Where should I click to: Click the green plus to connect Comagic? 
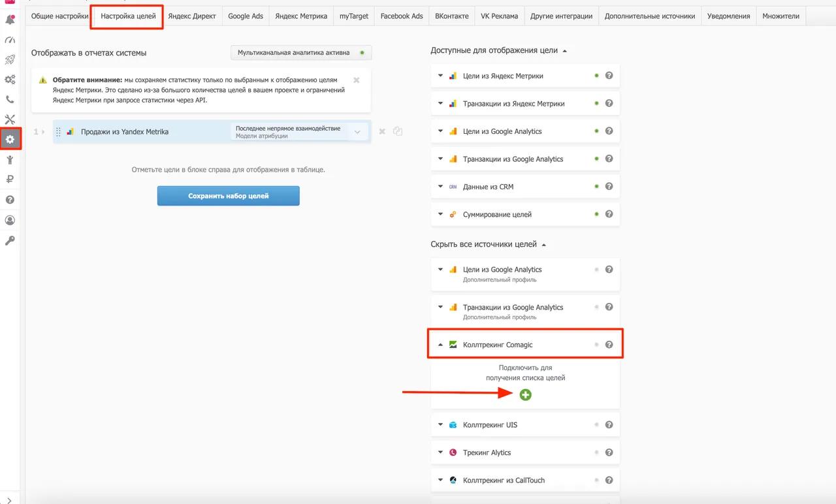click(x=526, y=395)
